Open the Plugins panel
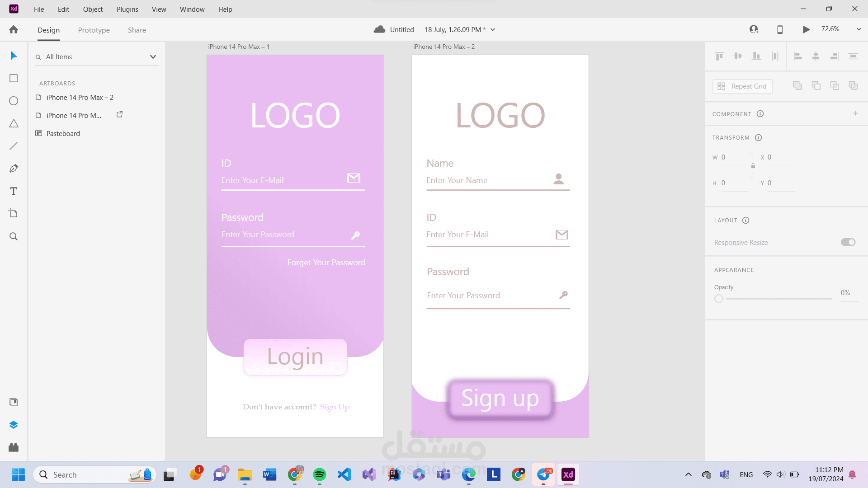Image resolution: width=868 pixels, height=488 pixels. (14, 448)
